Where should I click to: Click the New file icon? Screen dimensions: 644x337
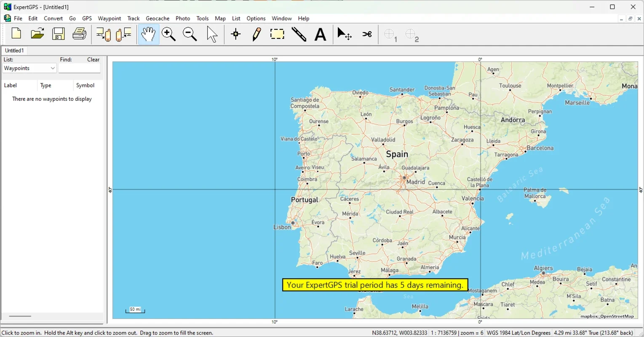coord(16,34)
